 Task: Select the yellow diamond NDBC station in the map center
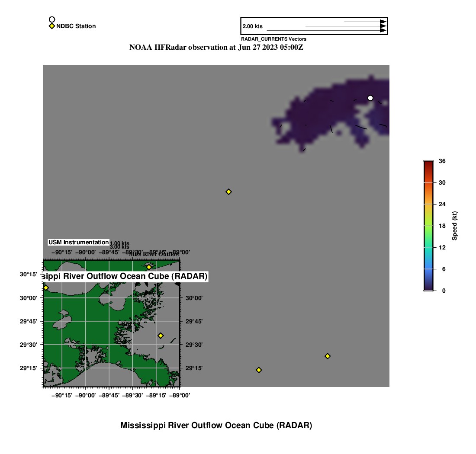228,192
